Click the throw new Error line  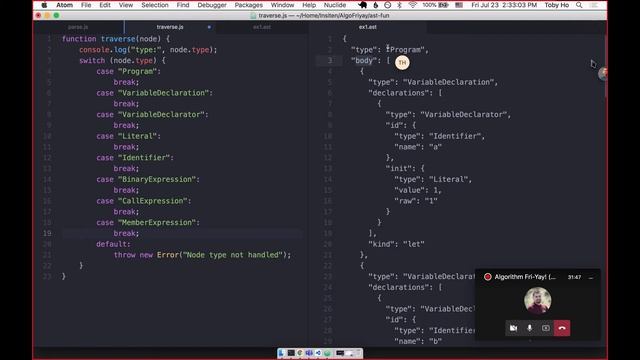(x=202, y=255)
